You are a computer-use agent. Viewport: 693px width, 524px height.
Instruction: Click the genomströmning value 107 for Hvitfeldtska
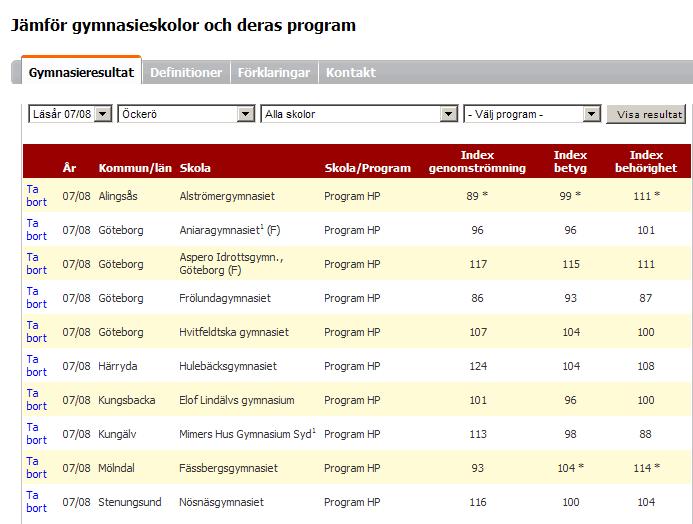pyautogui.click(x=478, y=332)
